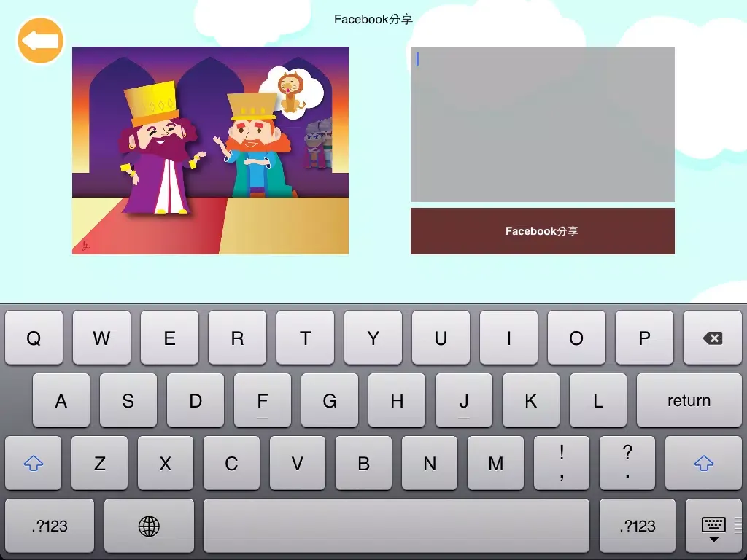747x560 pixels.
Task: Tap the C key
Action: 231,463
